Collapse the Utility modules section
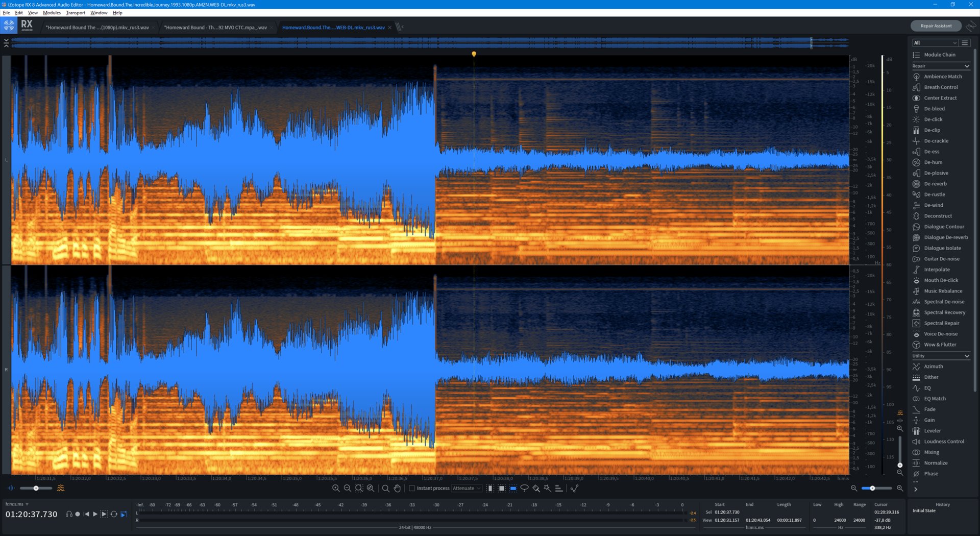The width and height of the screenshot is (980, 536). tap(967, 356)
